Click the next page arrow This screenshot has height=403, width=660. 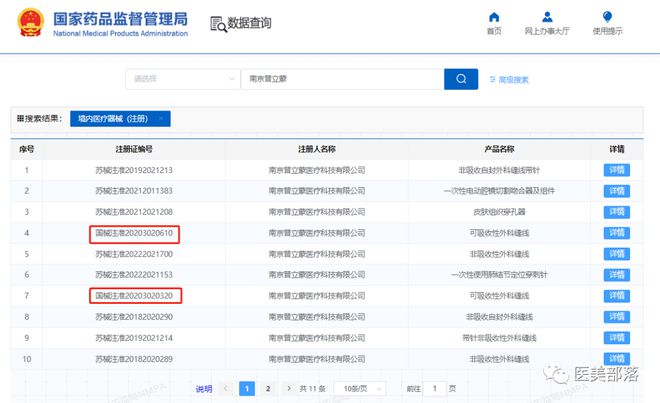coord(289,388)
